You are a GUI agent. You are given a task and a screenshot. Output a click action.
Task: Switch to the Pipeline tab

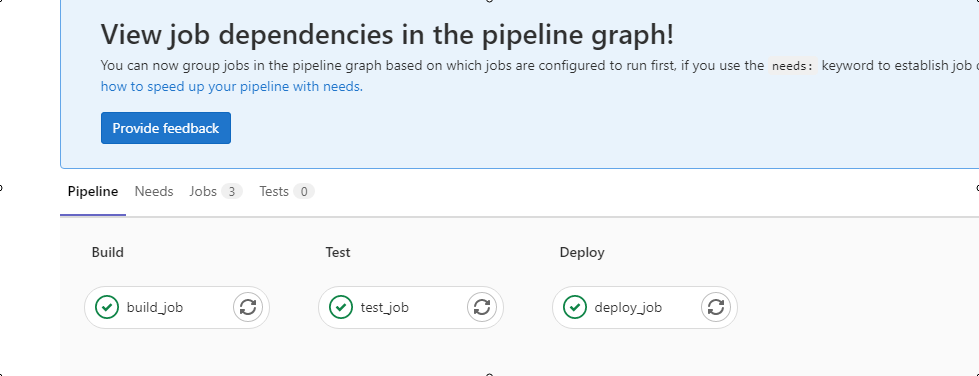click(x=93, y=192)
